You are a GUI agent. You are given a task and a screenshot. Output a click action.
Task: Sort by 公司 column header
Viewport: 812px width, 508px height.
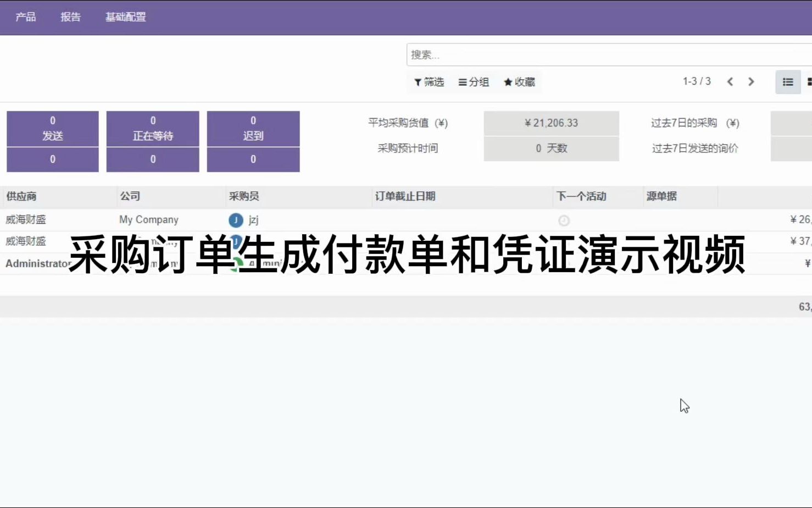point(130,196)
